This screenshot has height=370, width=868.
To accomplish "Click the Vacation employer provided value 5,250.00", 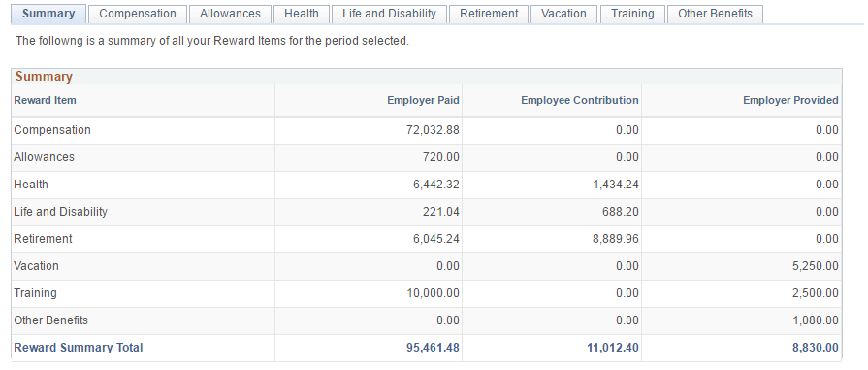I will coord(816,266).
